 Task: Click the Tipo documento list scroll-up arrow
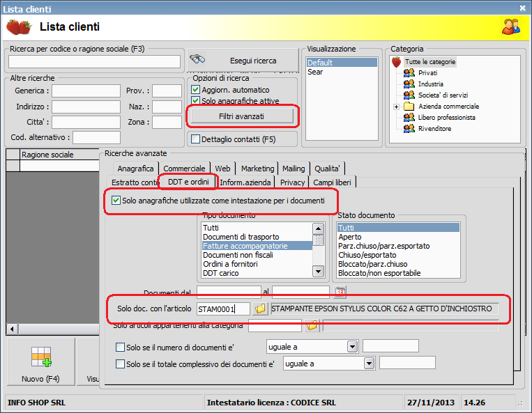[318, 228]
